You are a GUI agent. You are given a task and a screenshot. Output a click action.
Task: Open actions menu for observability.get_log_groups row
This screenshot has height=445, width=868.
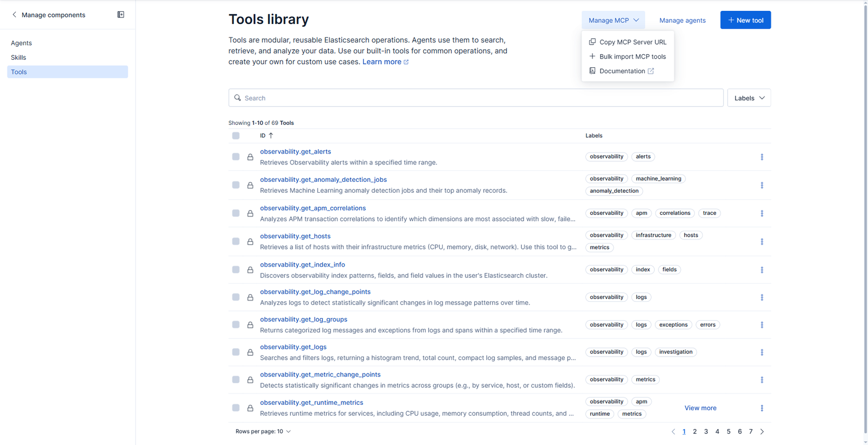pyautogui.click(x=762, y=325)
